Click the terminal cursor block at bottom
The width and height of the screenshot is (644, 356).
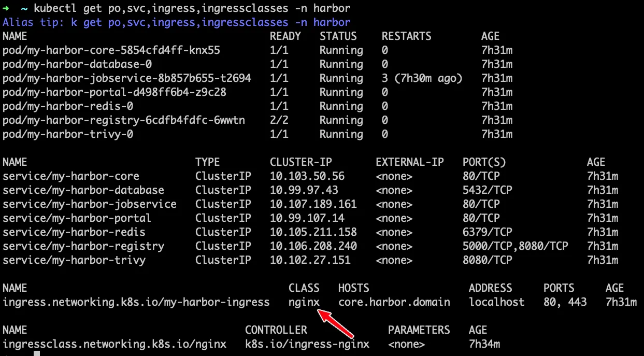(36, 353)
